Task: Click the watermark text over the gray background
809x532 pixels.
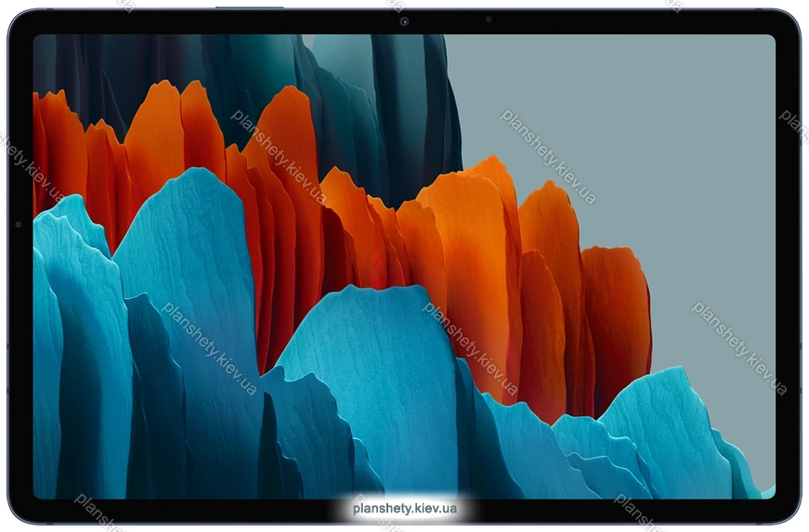Action: point(548,156)
